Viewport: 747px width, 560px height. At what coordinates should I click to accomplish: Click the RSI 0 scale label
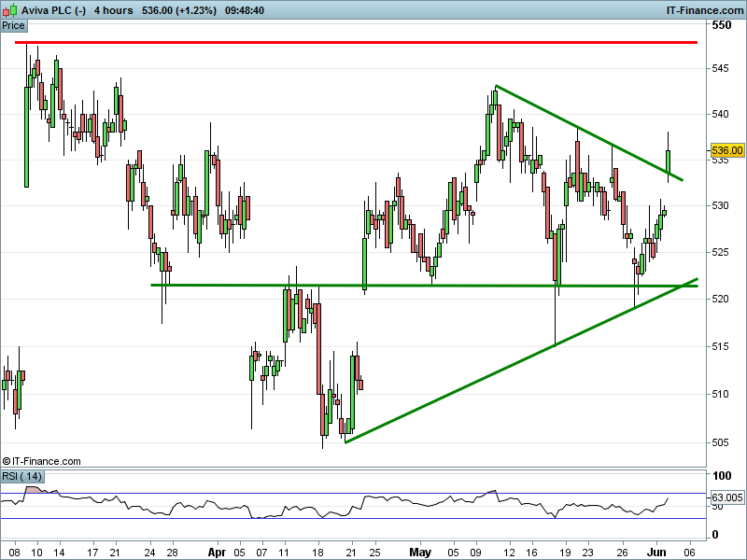[x=715, y=535]
